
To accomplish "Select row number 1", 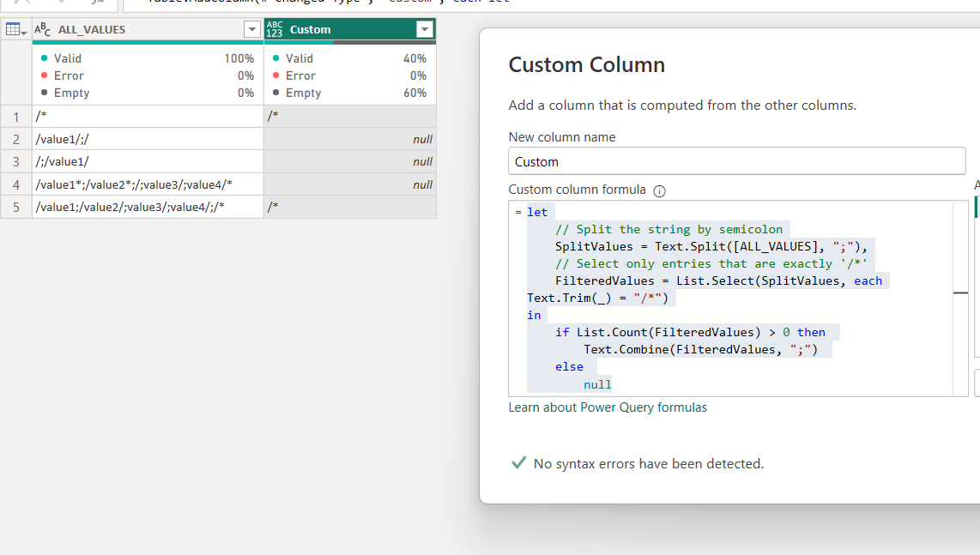I will coord(16,117).
